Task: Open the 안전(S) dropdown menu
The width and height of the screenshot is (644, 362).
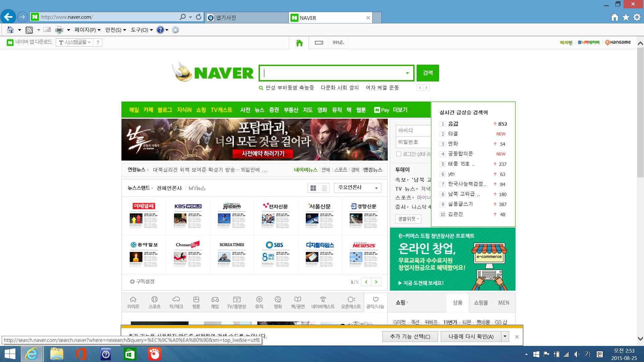Action: (x=115, y=30)
